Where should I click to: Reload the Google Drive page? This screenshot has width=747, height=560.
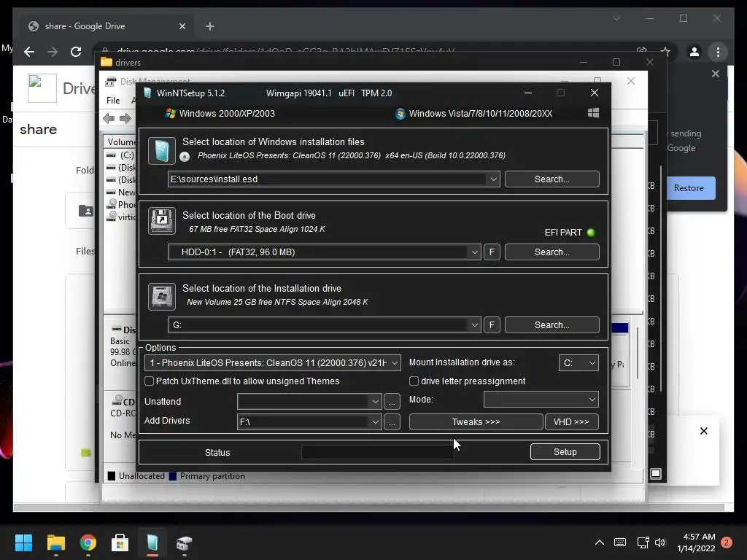pyautogui.click(x=76, y=52)
